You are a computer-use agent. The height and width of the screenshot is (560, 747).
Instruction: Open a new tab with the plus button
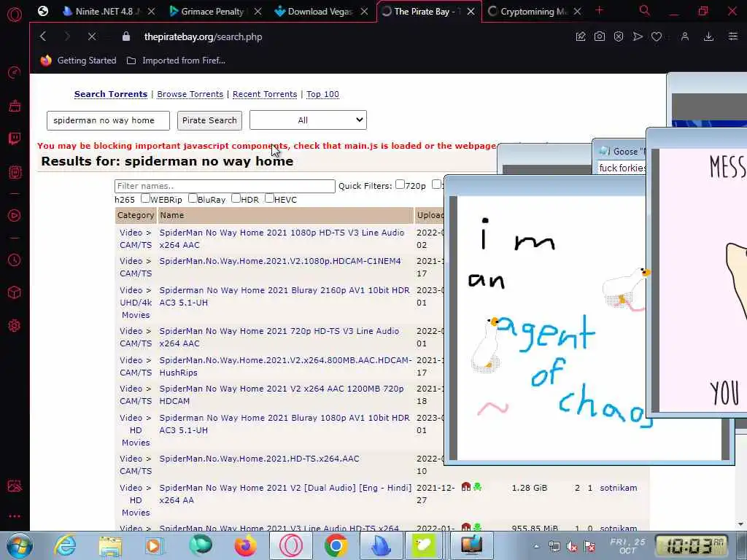coord(600,10)
